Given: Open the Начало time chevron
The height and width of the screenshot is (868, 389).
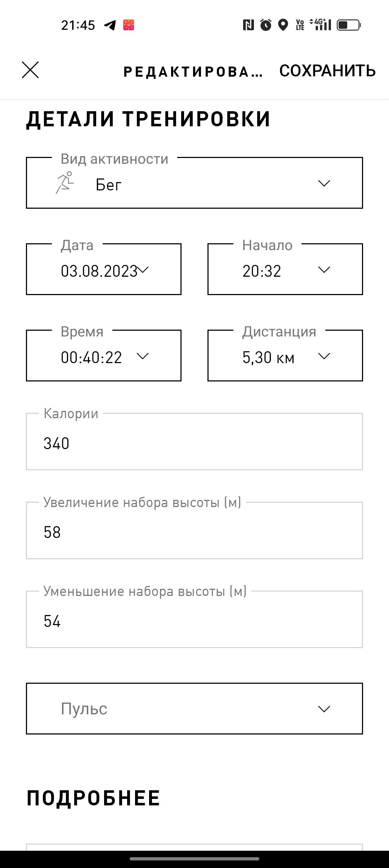Looking at the screenshot, I should pos(324,270).
